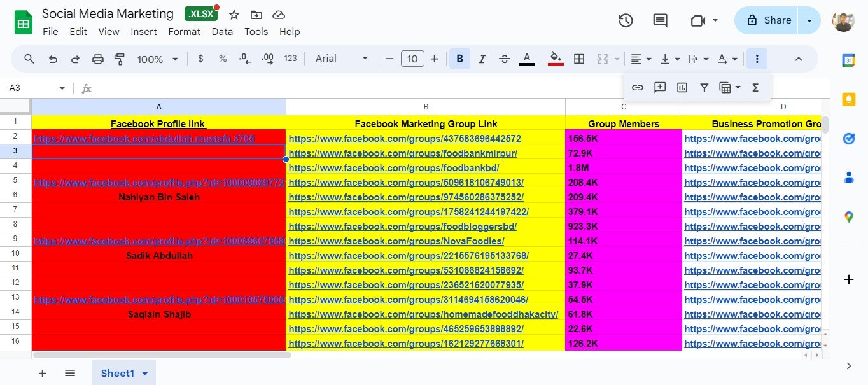Open horizontal align dropdown
The image size is (868, 385).
[x=641, y=59]
